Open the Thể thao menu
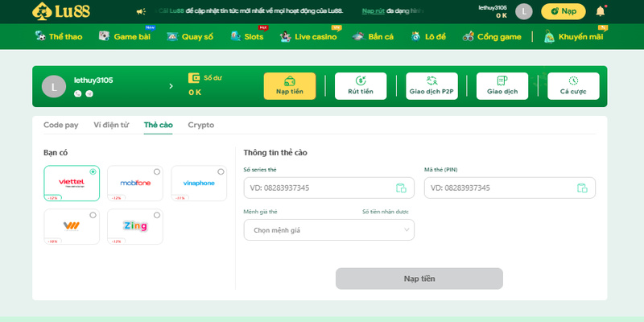This screenshot has width=644, height=322. point(66,36)
